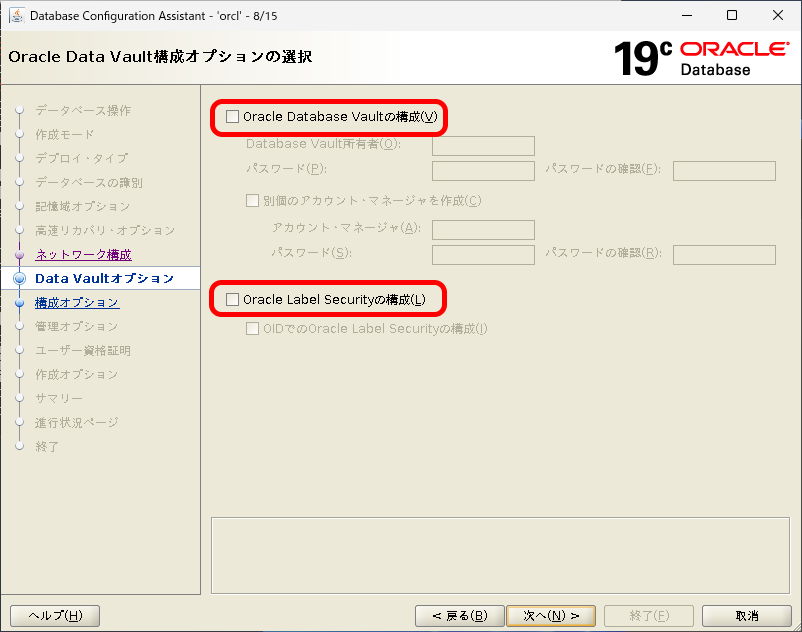This screenshot has width=802, height=632.
Task: Click the パスワードの確認(R) field
Action: click(x=723, y=254)
